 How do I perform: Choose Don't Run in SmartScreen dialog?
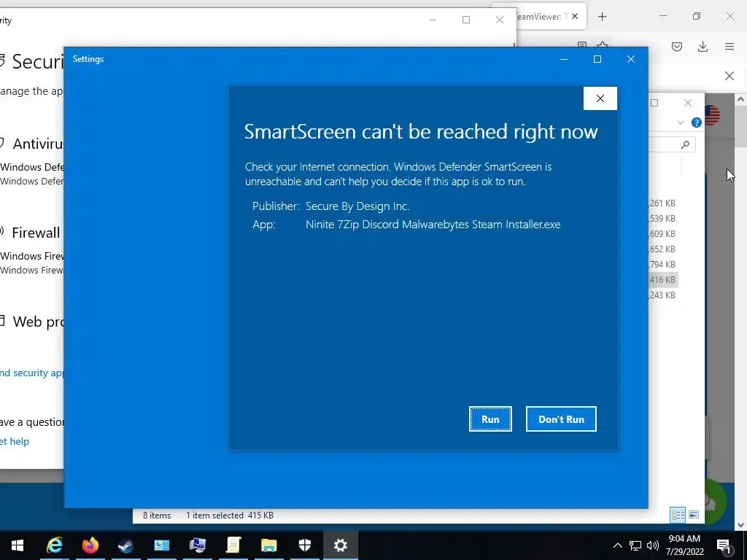tap(561, 419)
